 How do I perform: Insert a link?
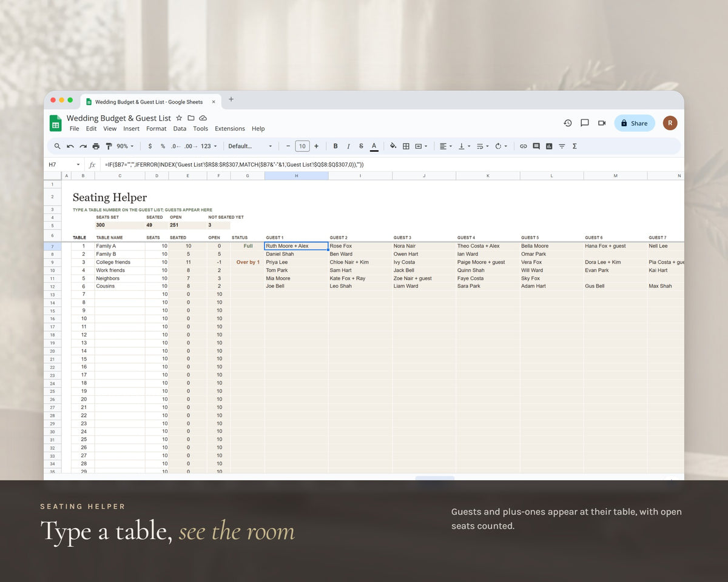coord(523,146)
